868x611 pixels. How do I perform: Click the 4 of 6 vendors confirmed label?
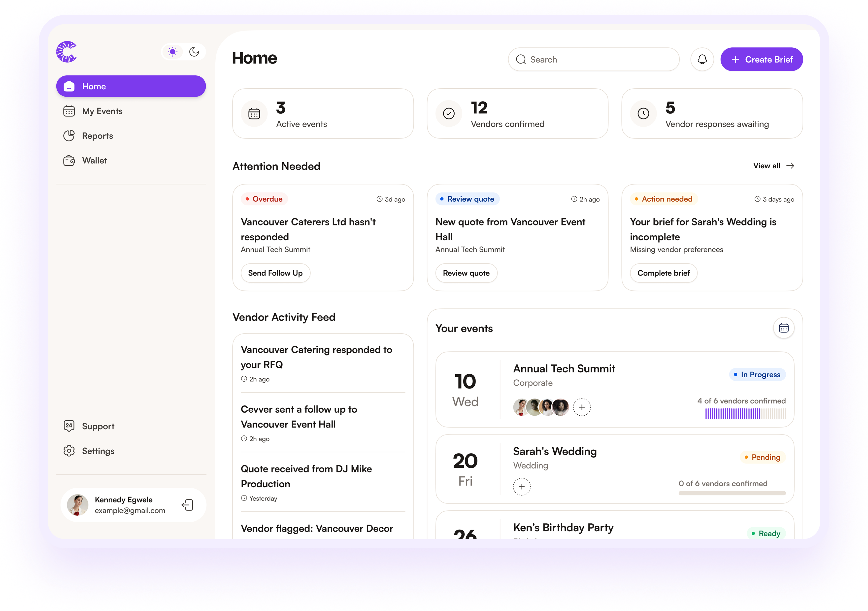click(741, 401)
